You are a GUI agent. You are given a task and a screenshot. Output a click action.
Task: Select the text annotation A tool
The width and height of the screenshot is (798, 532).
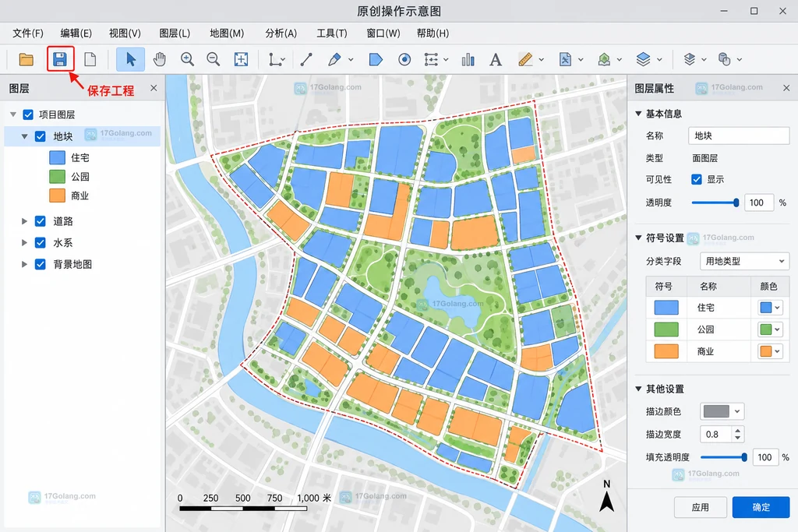tap(495, 59)
